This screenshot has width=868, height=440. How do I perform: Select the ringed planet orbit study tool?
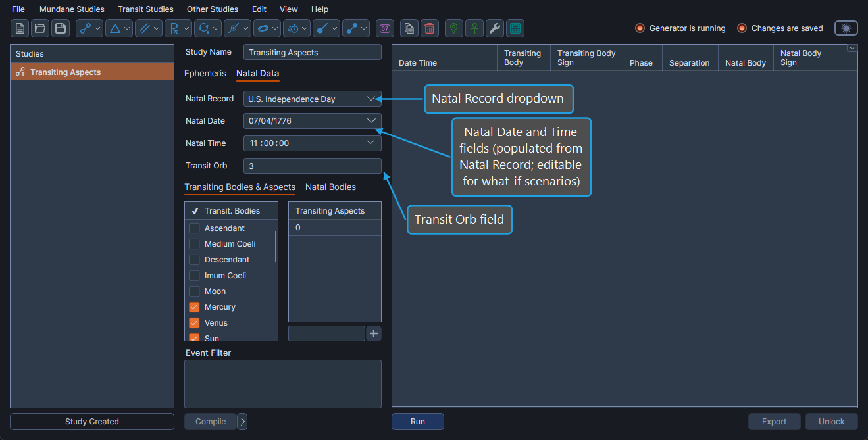(x=267, y=28)
